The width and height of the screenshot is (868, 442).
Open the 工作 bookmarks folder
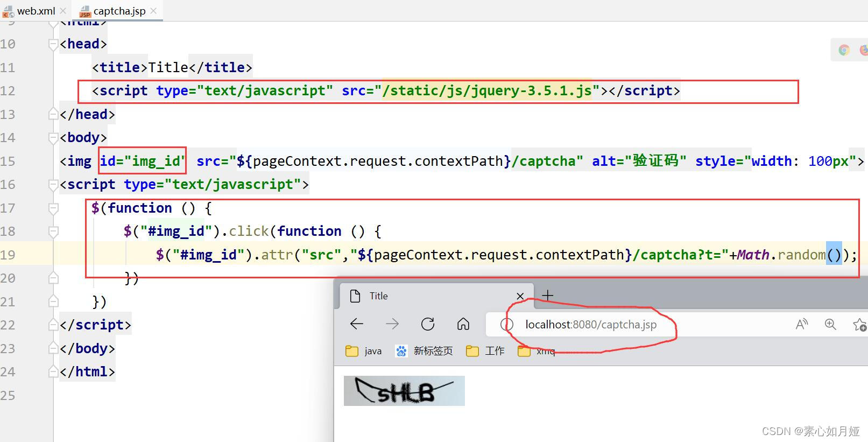coord(485,351)
